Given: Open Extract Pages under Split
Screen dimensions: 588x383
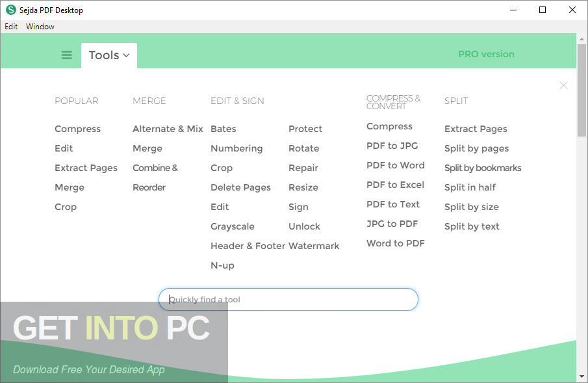Looking at the screenshot, I should click(x=476, y=129).
